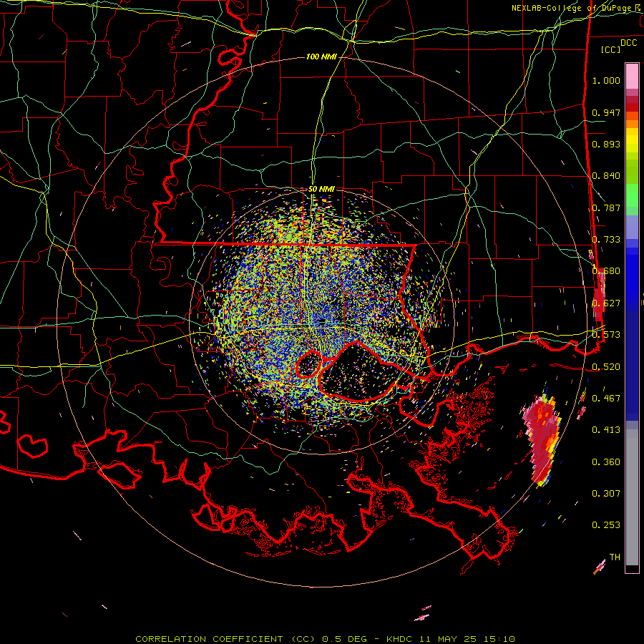Click the 0.413 scale value
644x644 pixels.
[x=606, y=429]
